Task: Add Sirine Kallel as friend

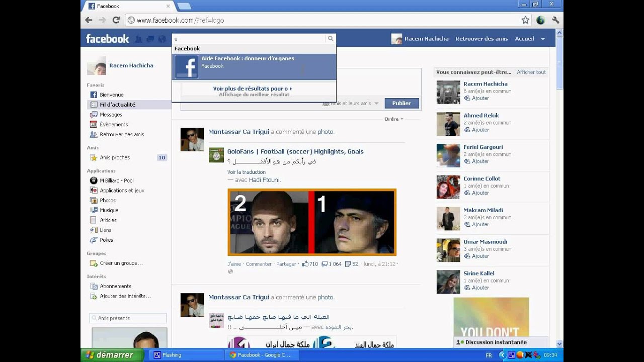Action: click(476, 288)
